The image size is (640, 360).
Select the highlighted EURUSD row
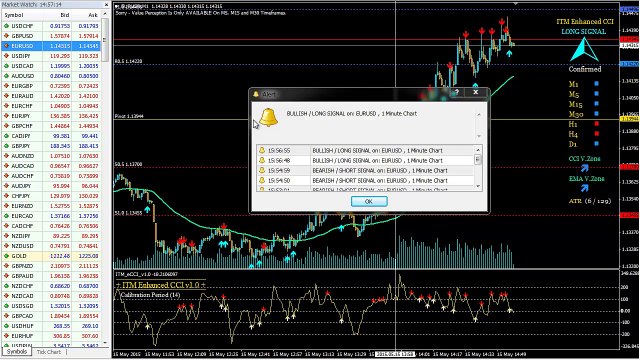coord(51,46)
